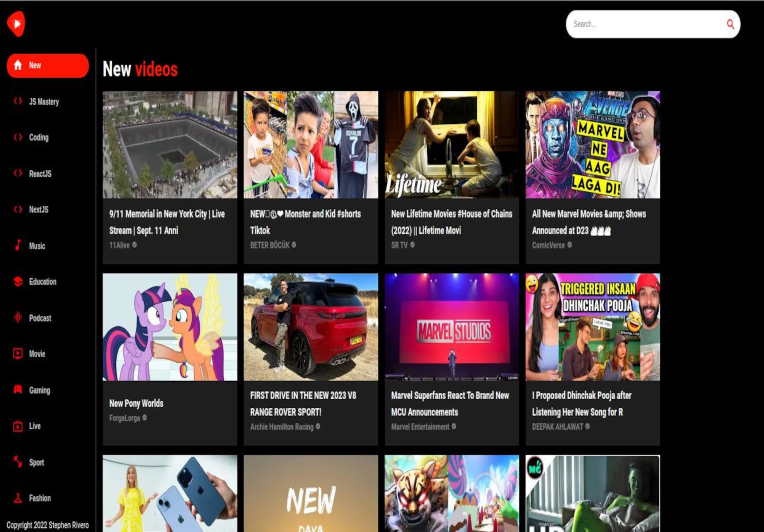Play the red Range Rover thumbnail
This screenshot has width=764, height=532.
tap(311, 327)
